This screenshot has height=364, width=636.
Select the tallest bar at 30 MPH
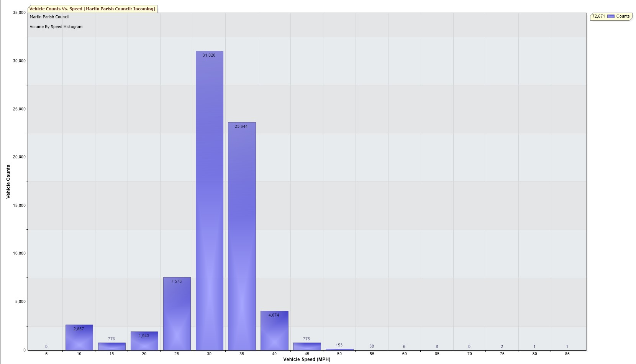(x=209, y=199)
